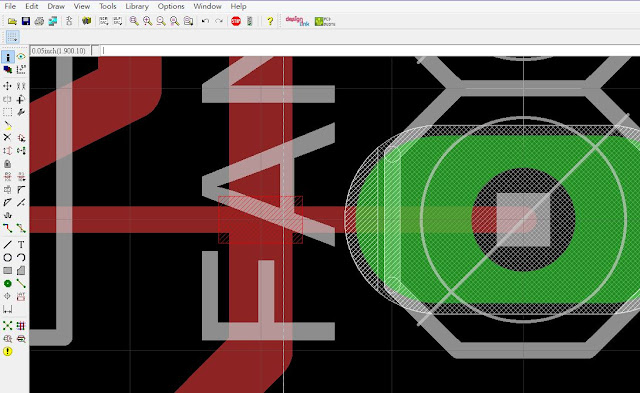Open the Options menu
This screenshot has height=393, width=640.
click(171, 6)
